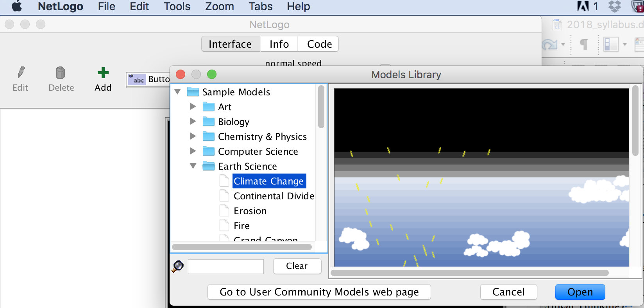Image resolution: width=644 pixels, height=308 pixels.
Task: Click the model search input field
Action: [226, 266]
